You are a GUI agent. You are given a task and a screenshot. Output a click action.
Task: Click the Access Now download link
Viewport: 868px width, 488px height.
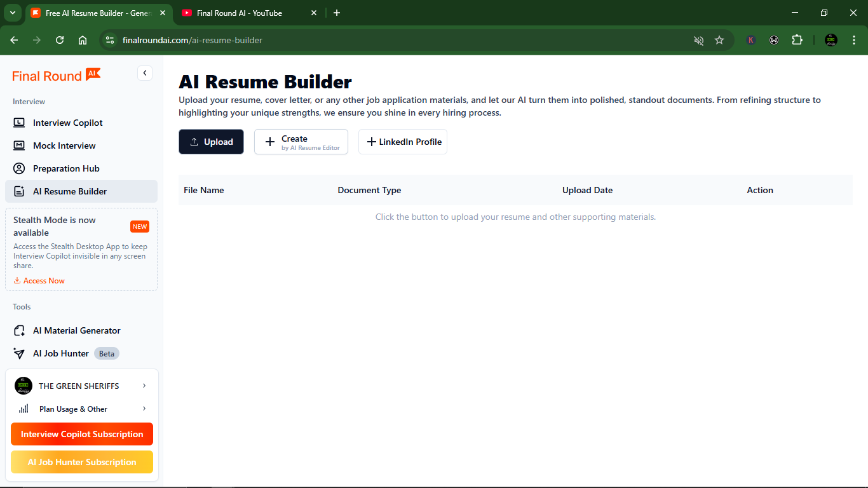point(39,280)
